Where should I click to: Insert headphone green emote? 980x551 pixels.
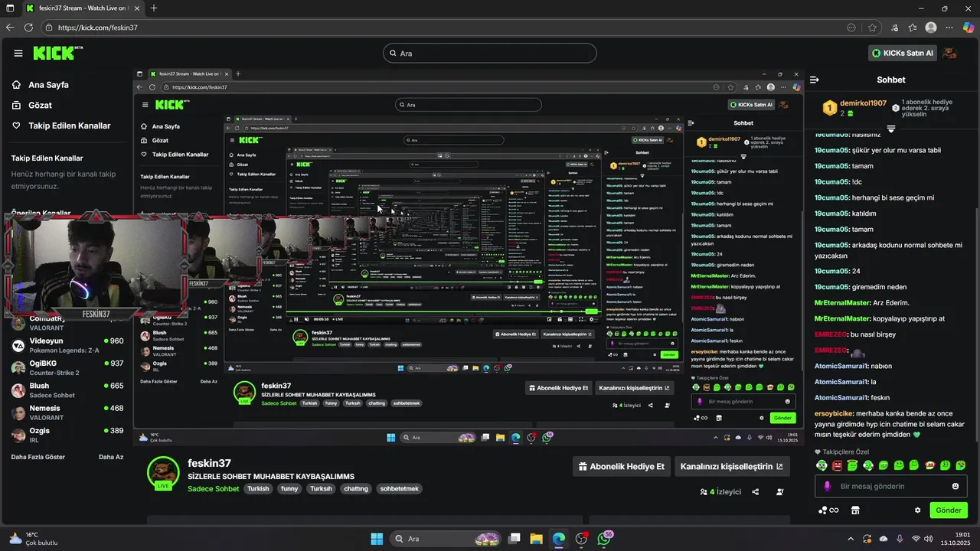click(822, 465)
